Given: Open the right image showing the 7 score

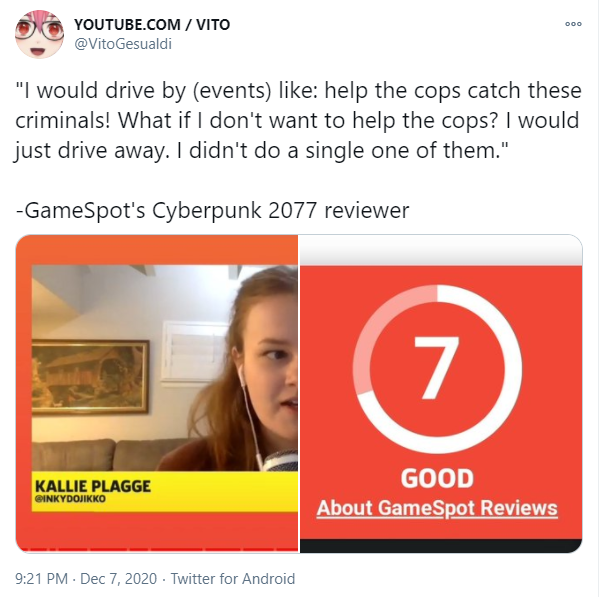Looking at the screenshot, I should pos(441,393).
